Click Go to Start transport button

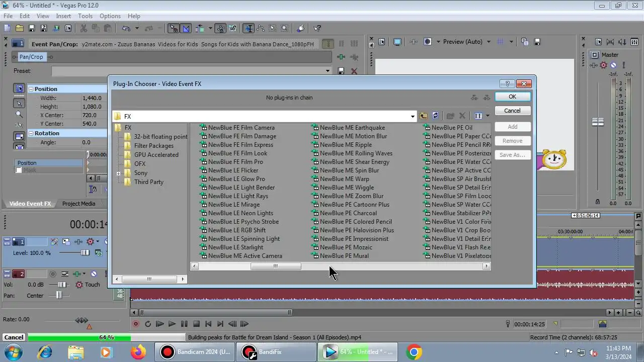pos(208,324)
